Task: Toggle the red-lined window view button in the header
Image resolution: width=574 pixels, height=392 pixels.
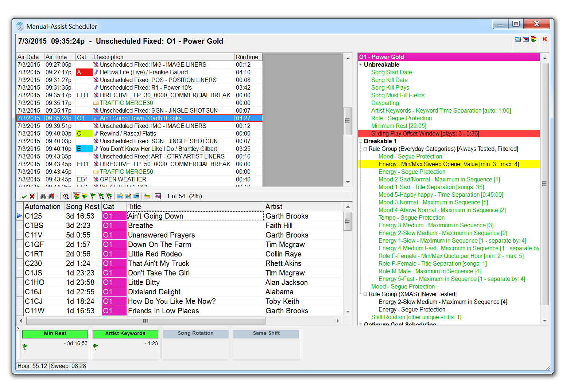Action: [525, 39]
